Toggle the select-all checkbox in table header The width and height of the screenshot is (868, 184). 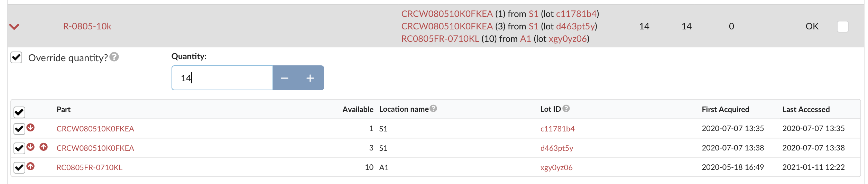19,112
